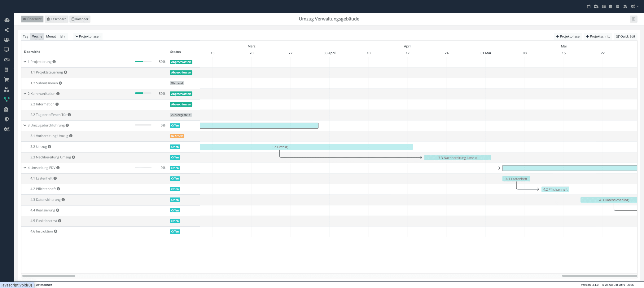This screenshot has height=288, width=644.
Task: Open the wrench and screwdriver tools icon
Action: pos(625,6)
